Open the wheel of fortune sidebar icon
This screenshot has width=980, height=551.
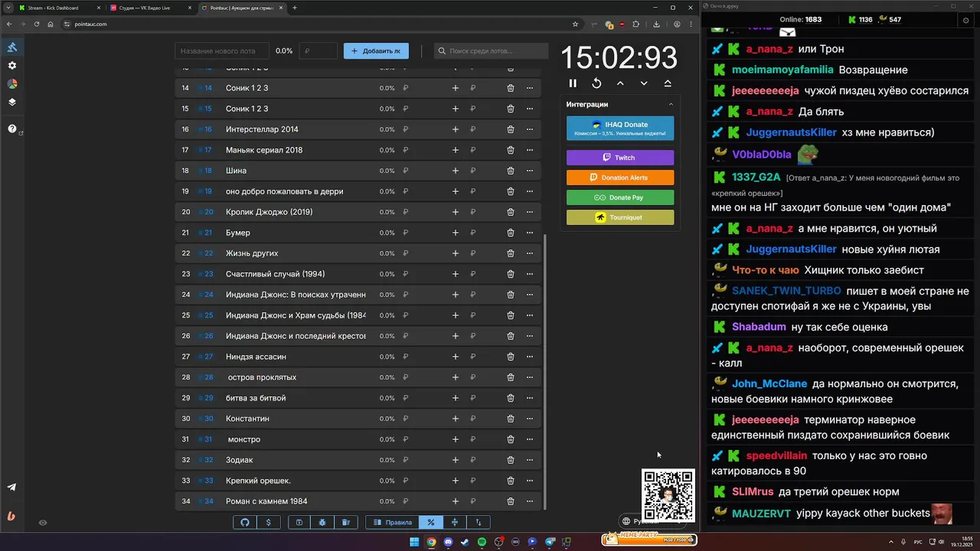(12, 84)
